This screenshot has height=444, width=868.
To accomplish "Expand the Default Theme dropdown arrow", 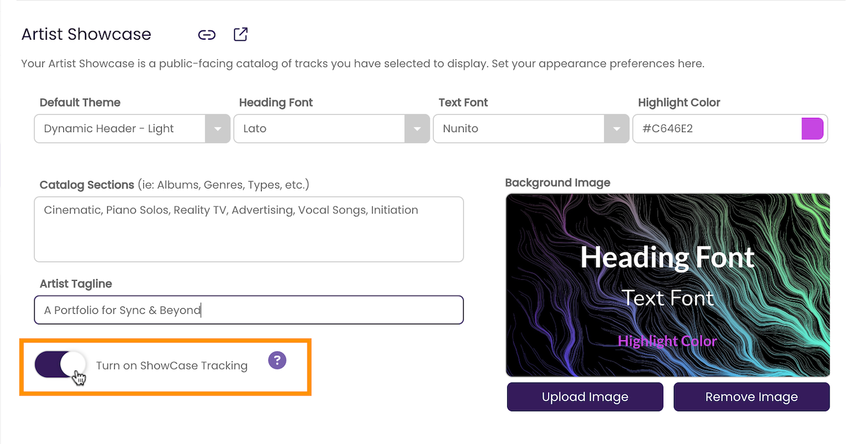I will click(x=217, y=129).
